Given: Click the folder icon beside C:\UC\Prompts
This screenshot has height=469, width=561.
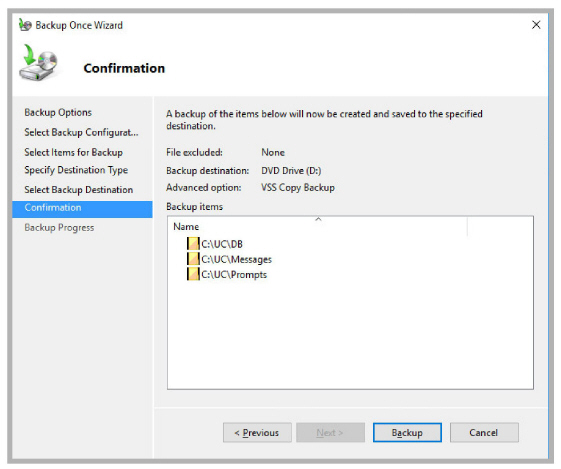Looking at the screenshot, I should coord(193,274).
